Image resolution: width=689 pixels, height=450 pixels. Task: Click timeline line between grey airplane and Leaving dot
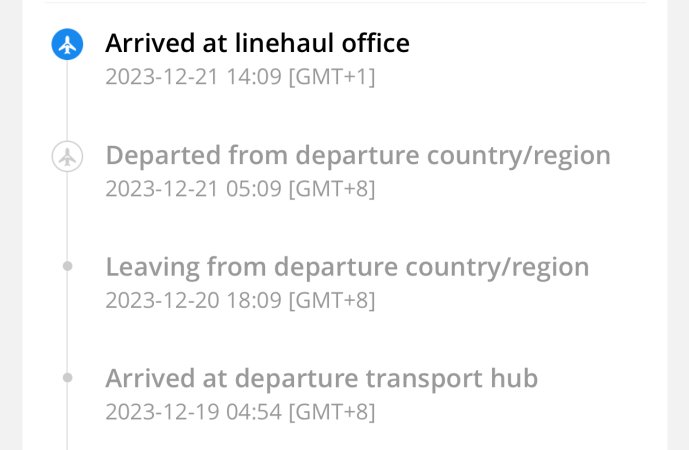[x=67, y=217]
